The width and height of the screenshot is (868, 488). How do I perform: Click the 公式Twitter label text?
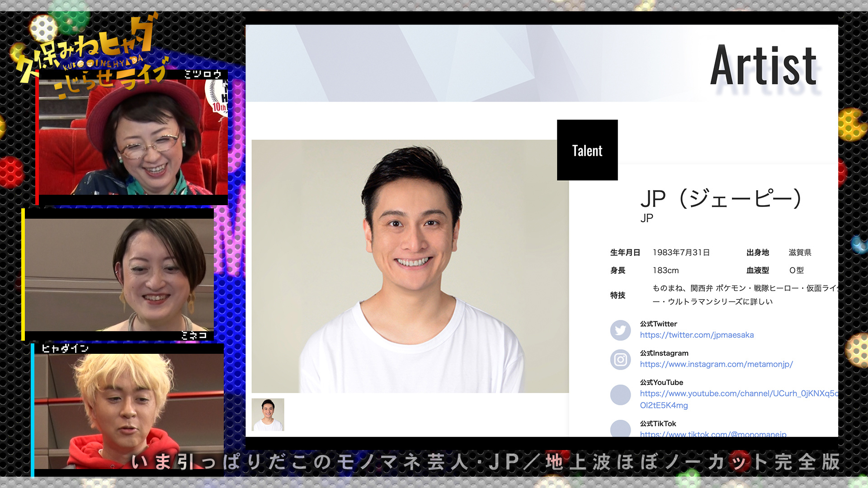coord(658,324)
